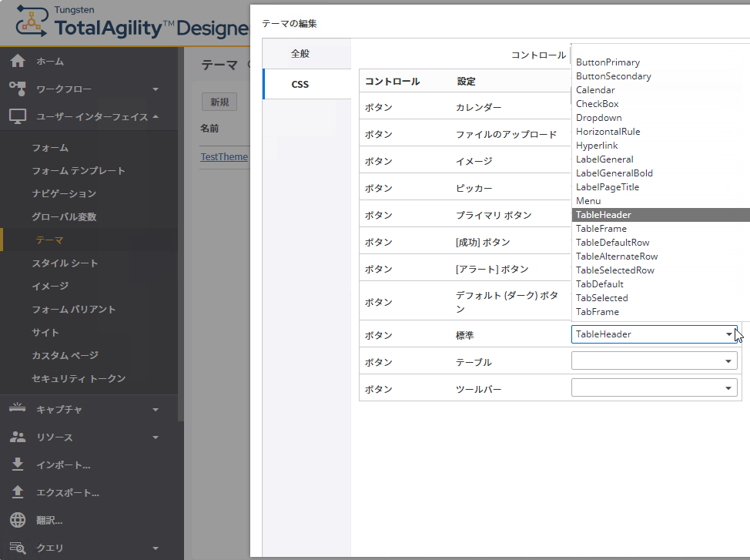The width and height of the screenshot is (750, 560).
Task: Click the Import download icon
Action: tap(18, 464)
